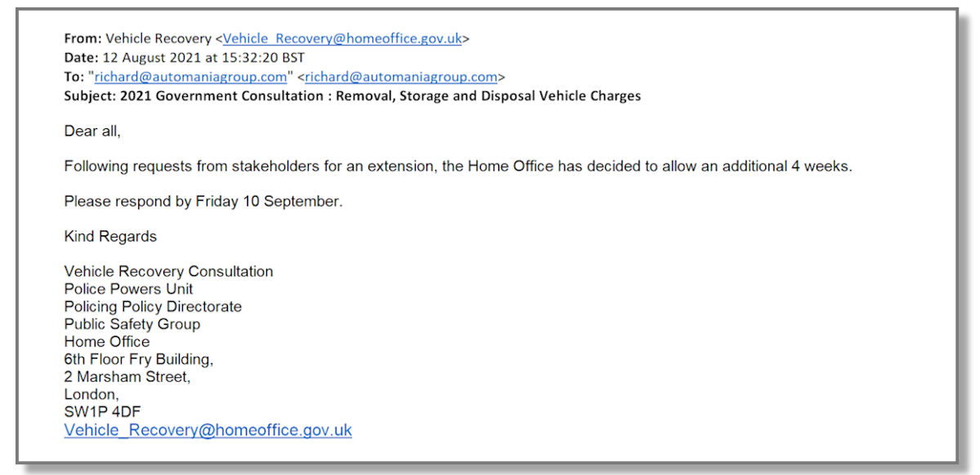The width and height of the screenshot is (980, 475).
Task: Click the "Home Office" signature line
Action: point(107,342)
